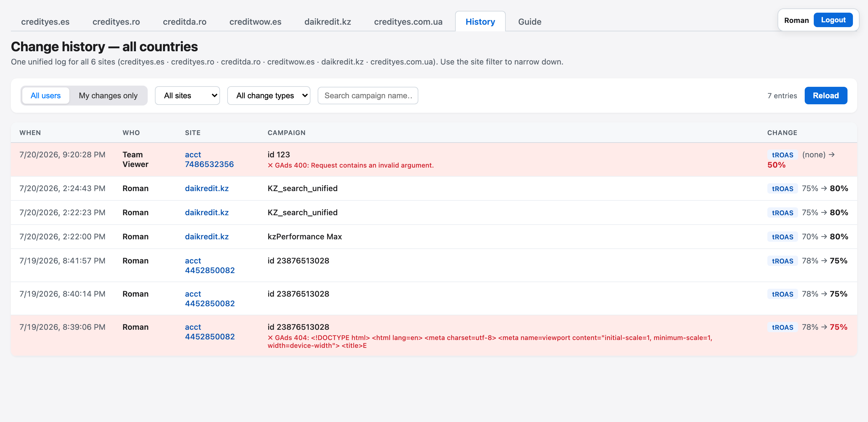Focus the Search campaign name field

coord(368,96)
